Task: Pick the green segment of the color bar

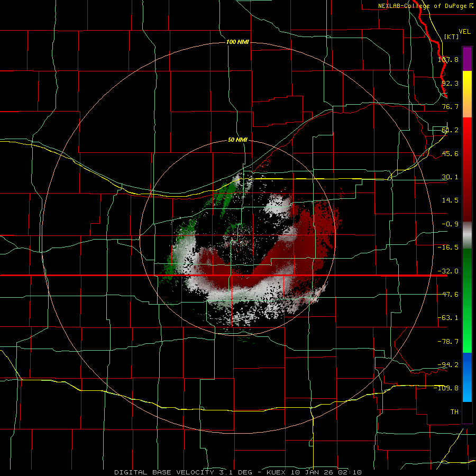Action: [467, 300]
